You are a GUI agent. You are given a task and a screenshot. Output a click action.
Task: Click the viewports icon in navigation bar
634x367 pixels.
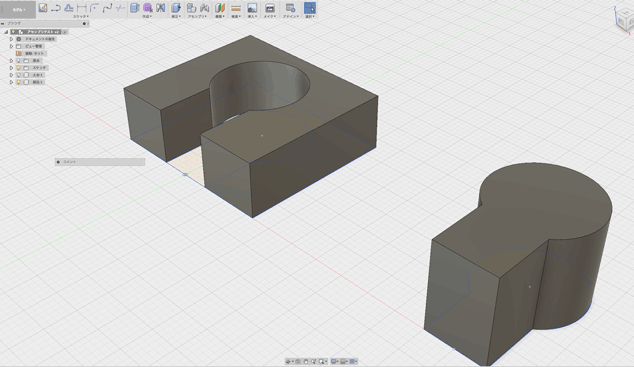[x=352, y=361]
